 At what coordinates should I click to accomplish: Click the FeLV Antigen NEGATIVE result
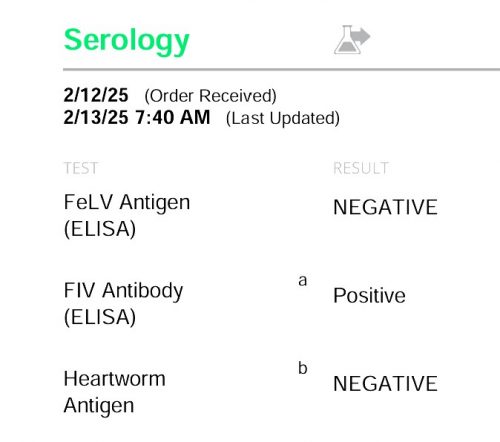(385, 207)
